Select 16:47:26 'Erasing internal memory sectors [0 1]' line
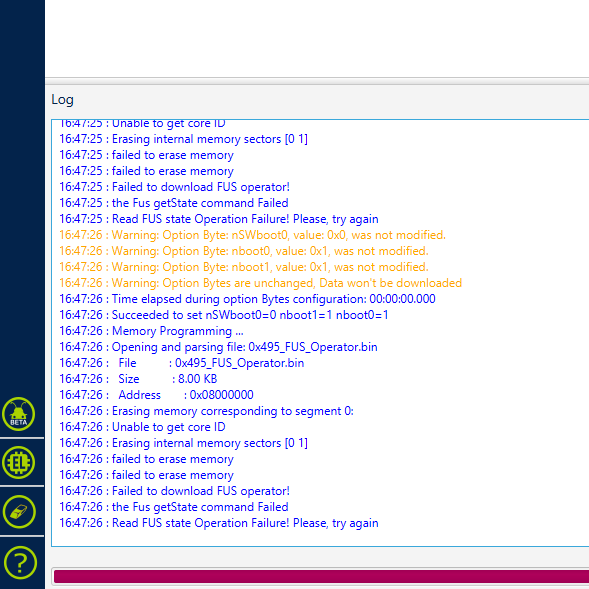The width and height of the screenshot is (589, 589). 183,443
